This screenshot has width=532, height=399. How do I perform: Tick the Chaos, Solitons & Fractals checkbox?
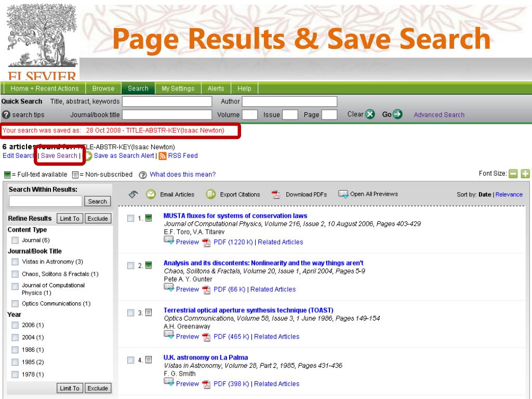tap(15, 274)
